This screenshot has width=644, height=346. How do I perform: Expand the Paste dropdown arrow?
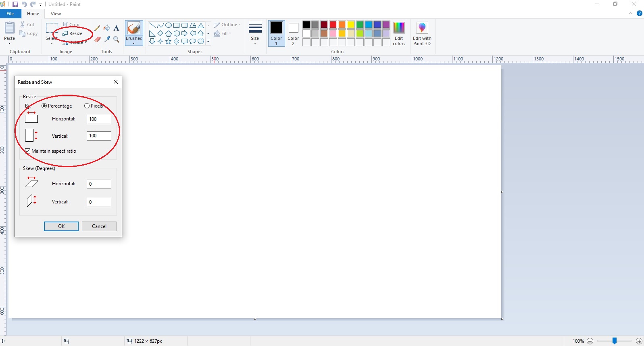tap(9, 43)
